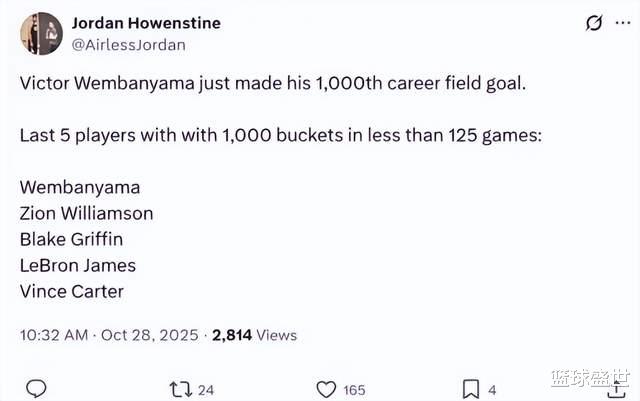The image size is (640, 401).
Task: Click the 10:32 AM timestamp
Action: tap(52, 335)
